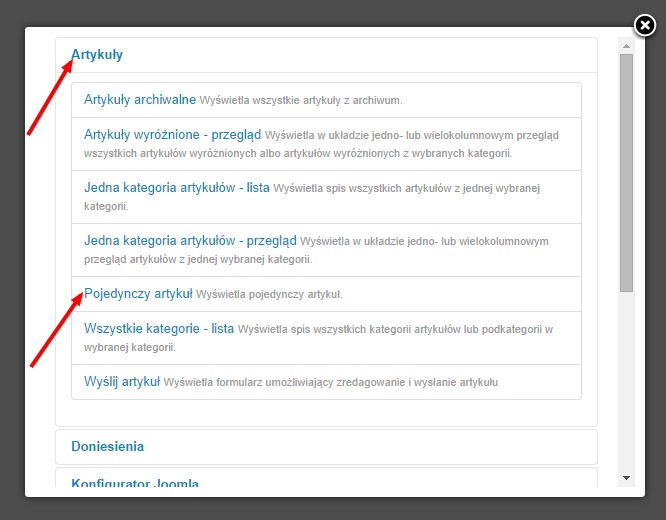
Task: Expand the Doniesienia section
Action: tap(108, 446)
